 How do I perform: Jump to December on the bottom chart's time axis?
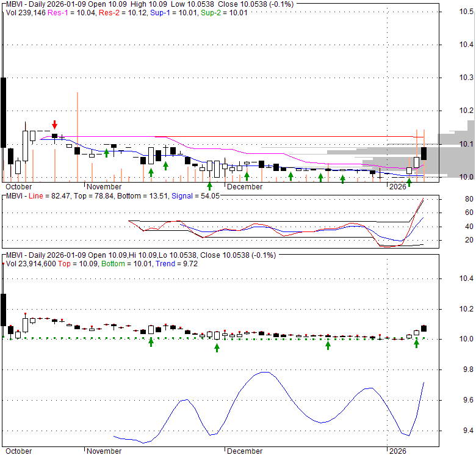point(244,451)
